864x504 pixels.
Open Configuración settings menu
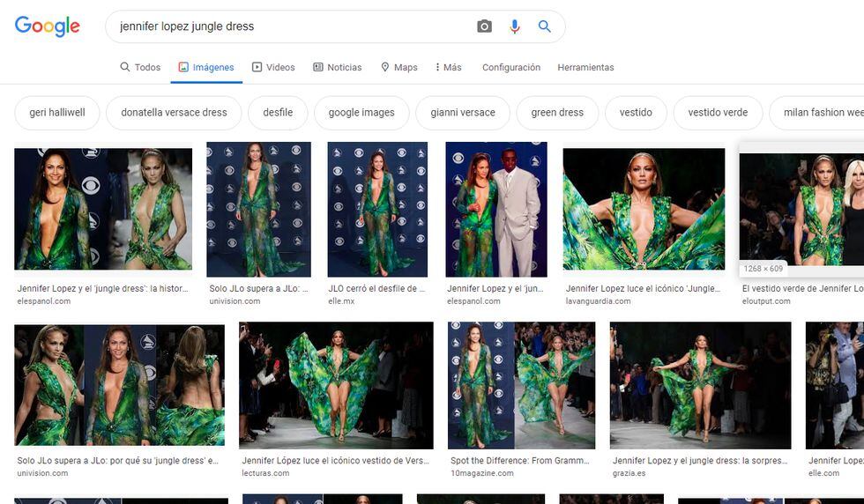pyautogui.click(x=510, y=67)
